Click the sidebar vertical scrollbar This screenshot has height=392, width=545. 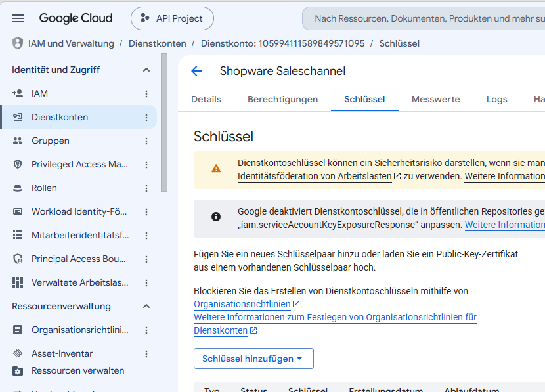tap(164, 122)
